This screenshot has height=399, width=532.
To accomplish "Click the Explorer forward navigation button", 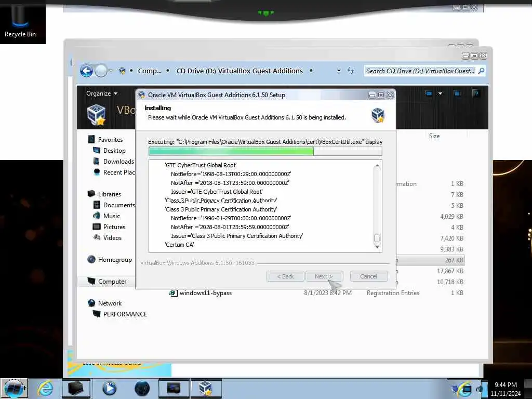I will pyautogui.click(x=100, y=71).
